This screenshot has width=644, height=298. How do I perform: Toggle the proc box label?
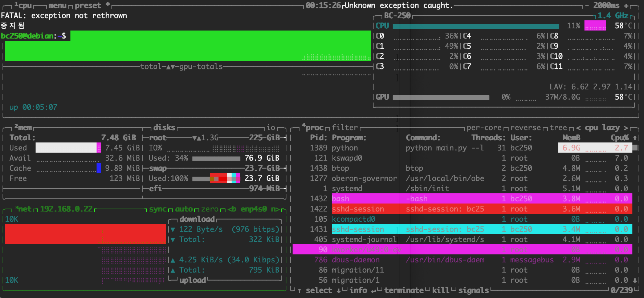(313, 128)
